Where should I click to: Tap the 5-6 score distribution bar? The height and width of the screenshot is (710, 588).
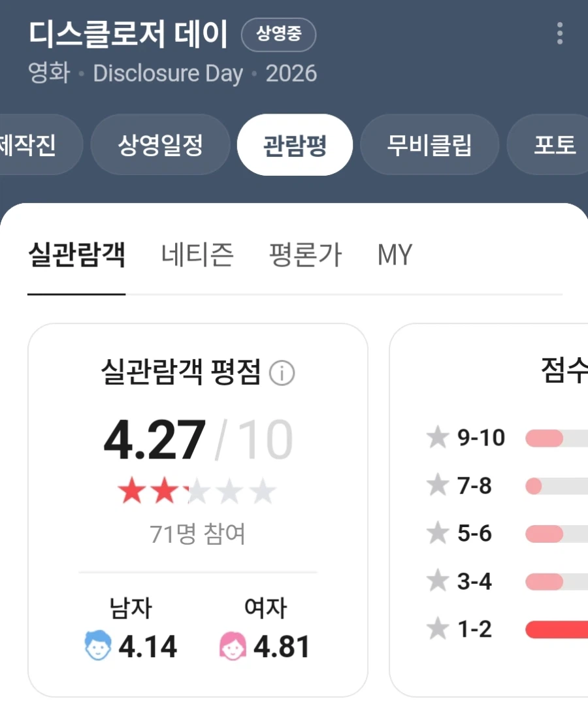[x=557, y=534]
